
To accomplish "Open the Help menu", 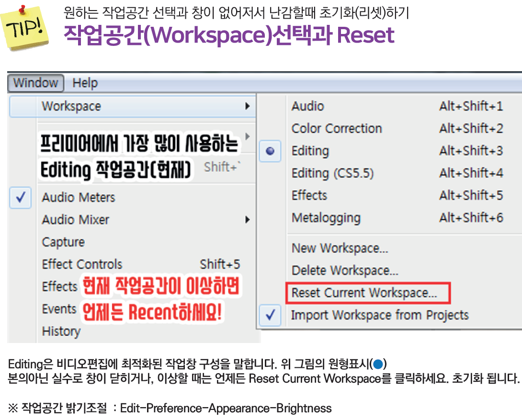I will click(85, 83).
